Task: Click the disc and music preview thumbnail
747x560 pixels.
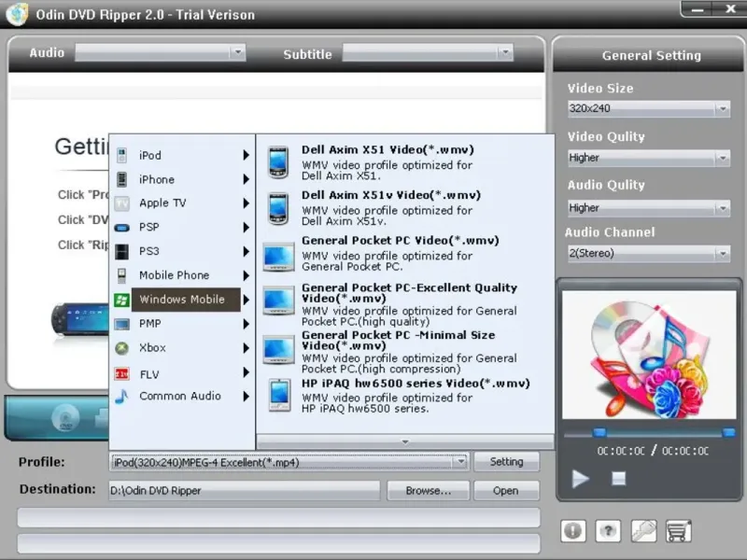Action: (649, 356)
